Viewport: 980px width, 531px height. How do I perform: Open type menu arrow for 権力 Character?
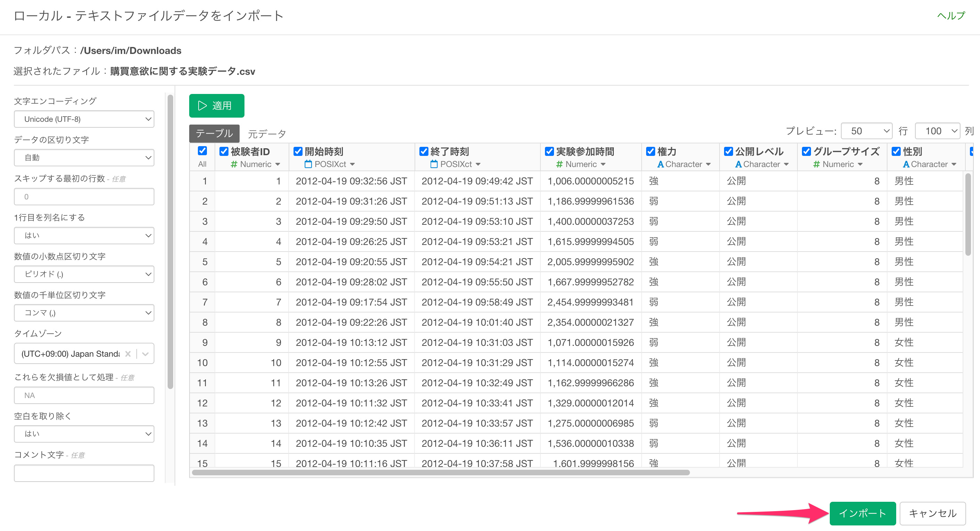coord(708,165)
